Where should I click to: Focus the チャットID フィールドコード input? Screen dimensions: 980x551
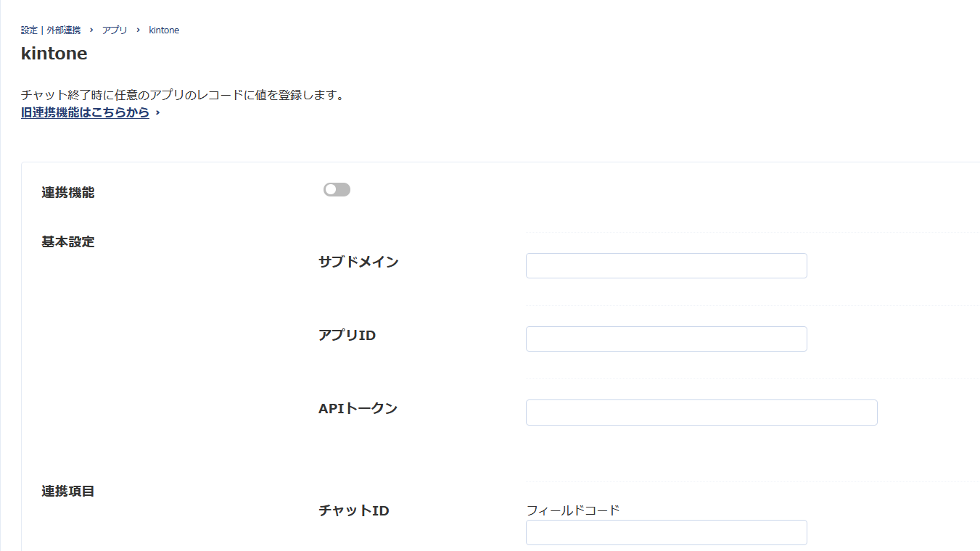(x=666, y=533)
